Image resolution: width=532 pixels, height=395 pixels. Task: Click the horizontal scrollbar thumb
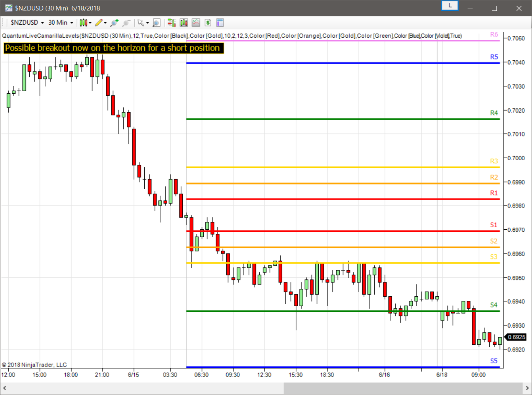(402, 388)
